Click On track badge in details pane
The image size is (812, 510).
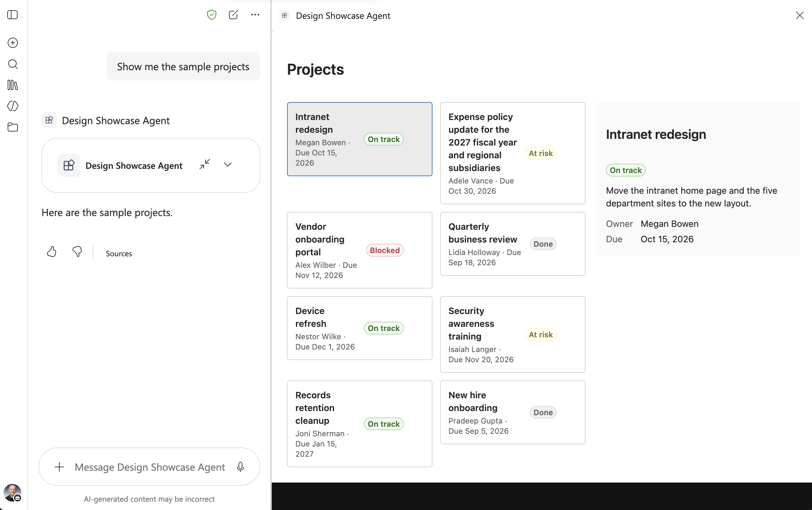[x=626, y=170]
